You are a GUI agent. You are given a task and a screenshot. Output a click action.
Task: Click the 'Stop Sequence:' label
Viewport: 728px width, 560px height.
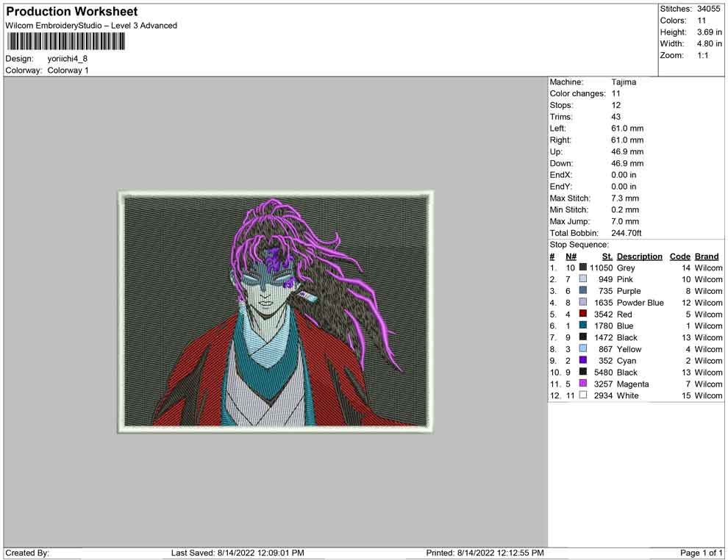[579, 245]
